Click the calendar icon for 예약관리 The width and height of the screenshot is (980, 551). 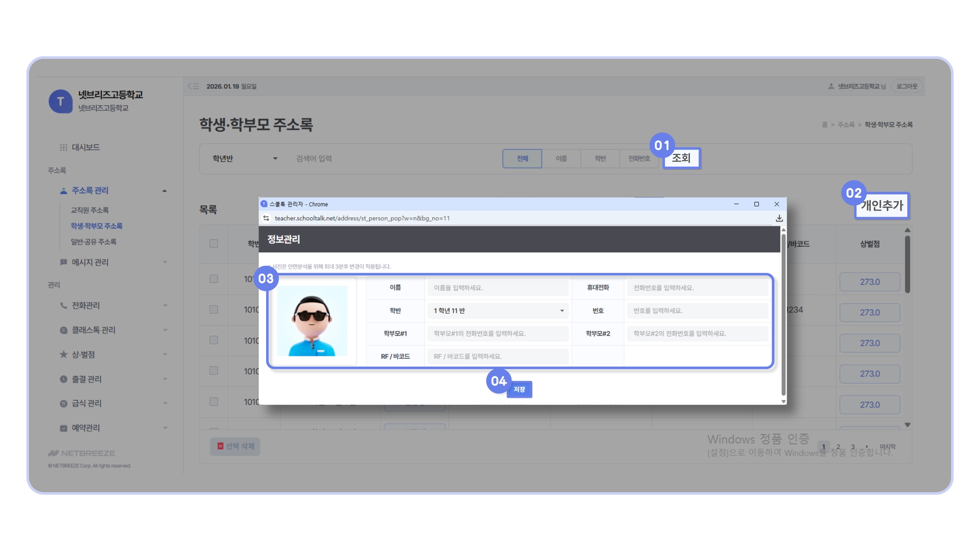(63, 428)
